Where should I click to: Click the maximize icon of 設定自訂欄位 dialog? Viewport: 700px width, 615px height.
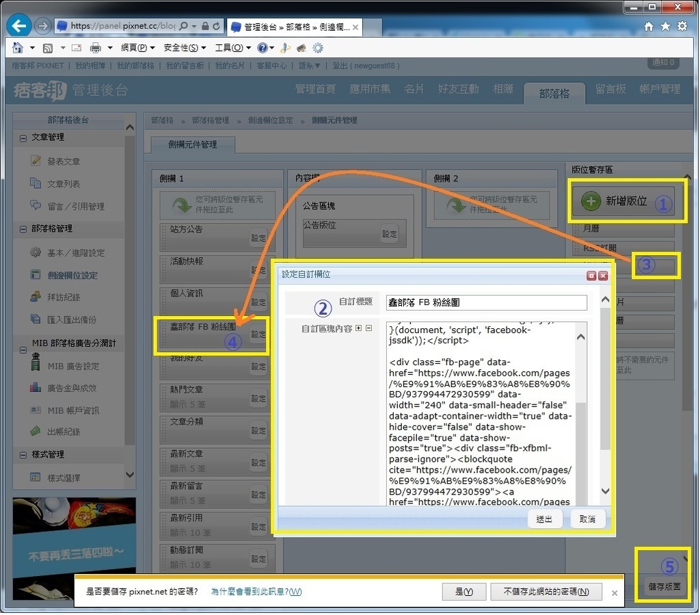[x=591, y=276]
